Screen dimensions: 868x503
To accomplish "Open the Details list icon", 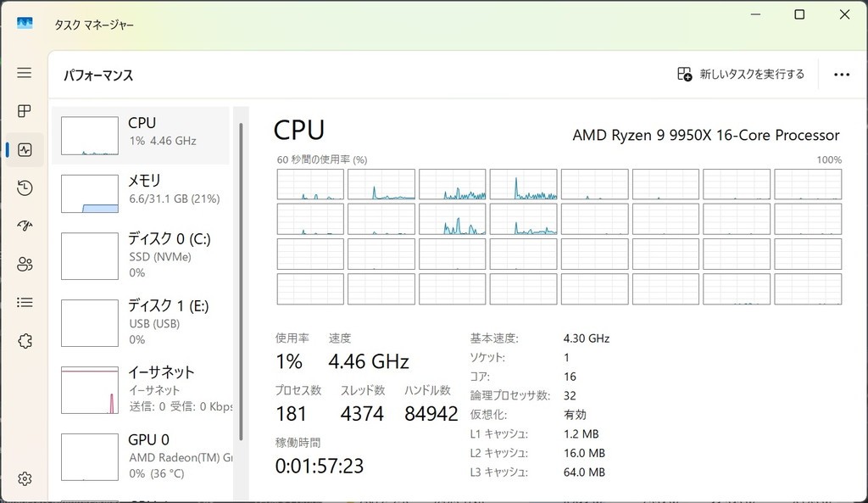I will (x=24, y=302).
